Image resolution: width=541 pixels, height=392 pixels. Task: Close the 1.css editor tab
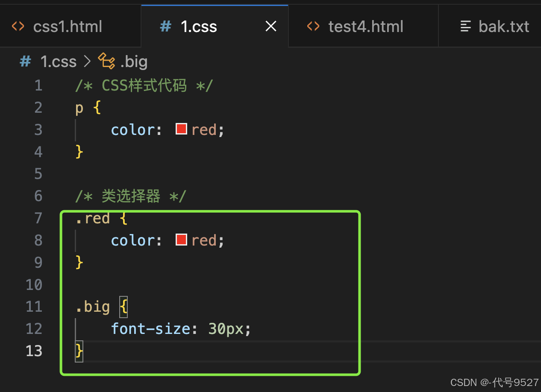271,26
